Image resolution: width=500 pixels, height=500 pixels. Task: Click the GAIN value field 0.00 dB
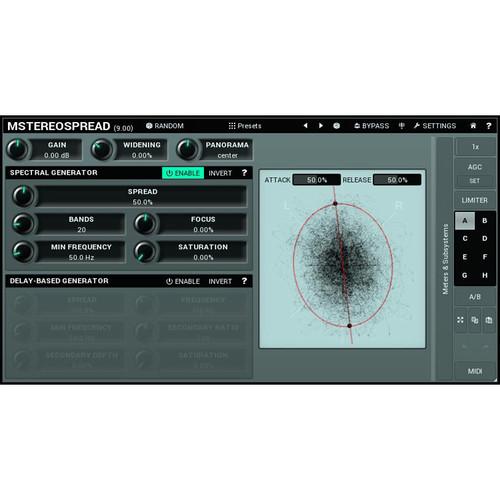(x=57, y=155)
